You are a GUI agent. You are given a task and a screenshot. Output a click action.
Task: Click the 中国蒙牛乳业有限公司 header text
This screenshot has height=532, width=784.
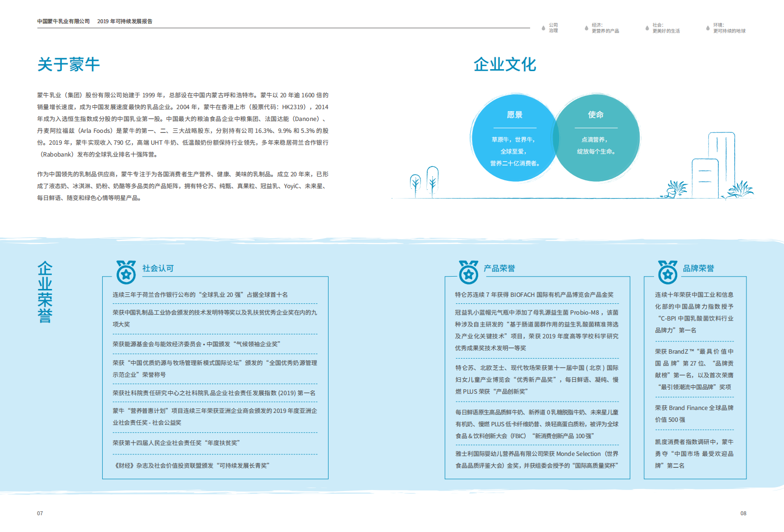point(63,21)
